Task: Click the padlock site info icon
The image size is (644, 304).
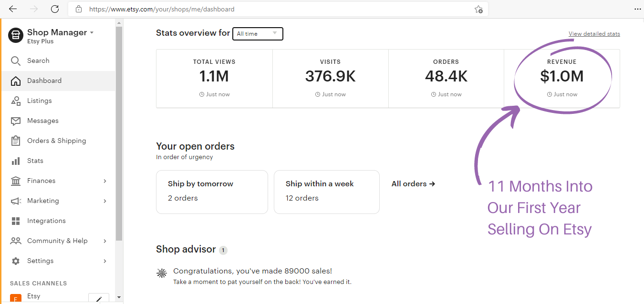Action: click(x=79, y=9)
